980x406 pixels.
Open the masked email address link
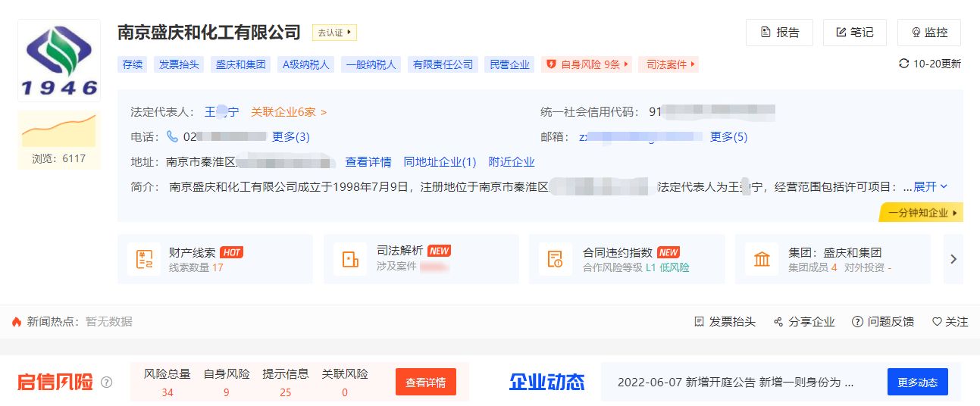click(640, 137)
